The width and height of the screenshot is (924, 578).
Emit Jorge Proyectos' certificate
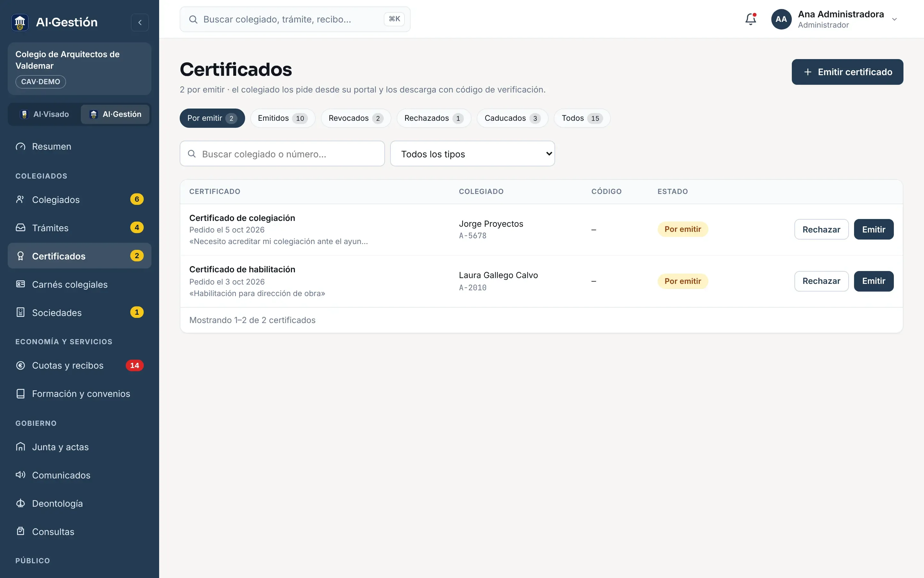[x=874, y=229]
